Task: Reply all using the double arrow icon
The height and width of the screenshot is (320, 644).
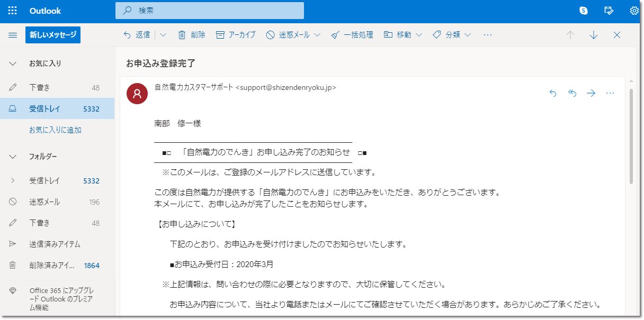Action: (572, 93)
